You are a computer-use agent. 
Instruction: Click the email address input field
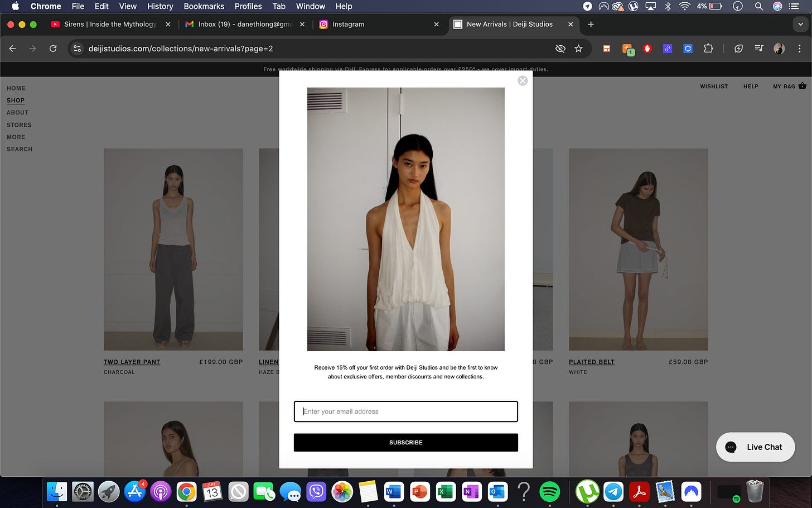406,411
